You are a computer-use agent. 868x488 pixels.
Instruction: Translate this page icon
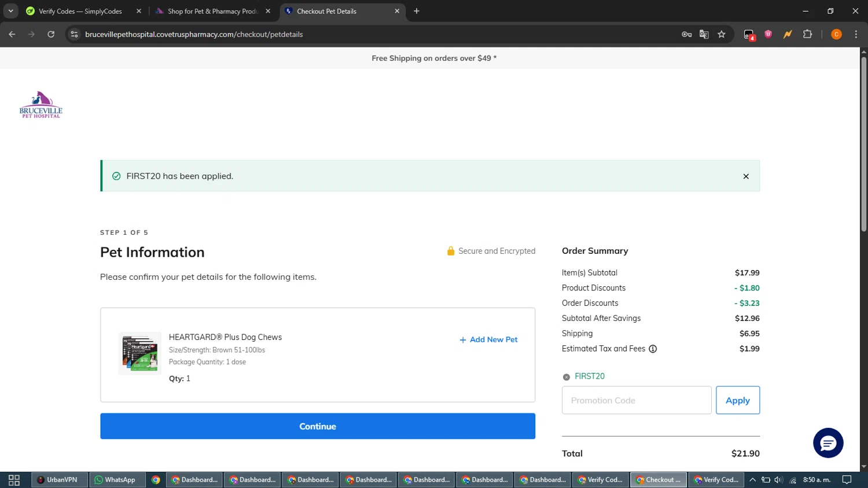click(704, 34)
